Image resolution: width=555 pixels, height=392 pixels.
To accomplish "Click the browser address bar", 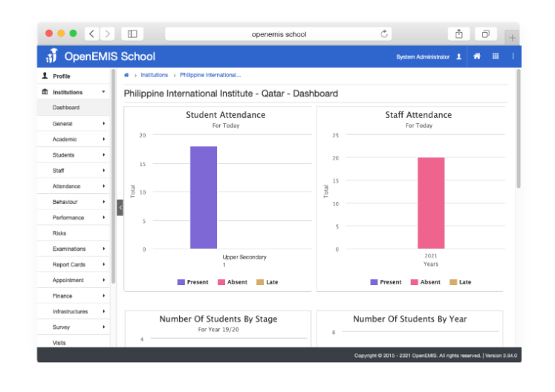I will (278, 34).
